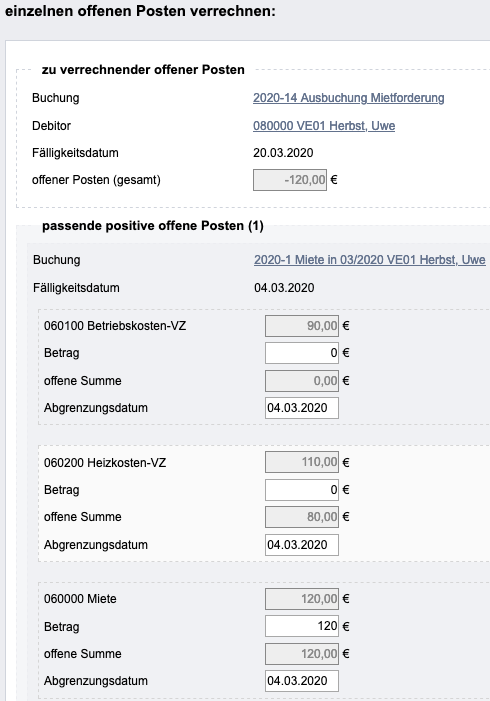Click the offene Summe field under 060000 Miete
Viewport: 490px width, 701px height.
pos(302,654)
